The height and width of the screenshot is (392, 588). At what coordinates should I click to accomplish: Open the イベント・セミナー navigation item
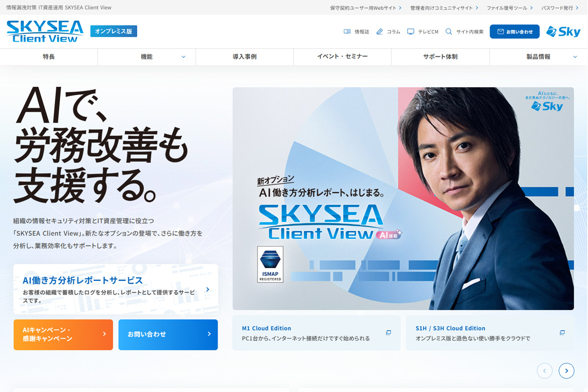(343, 57)
